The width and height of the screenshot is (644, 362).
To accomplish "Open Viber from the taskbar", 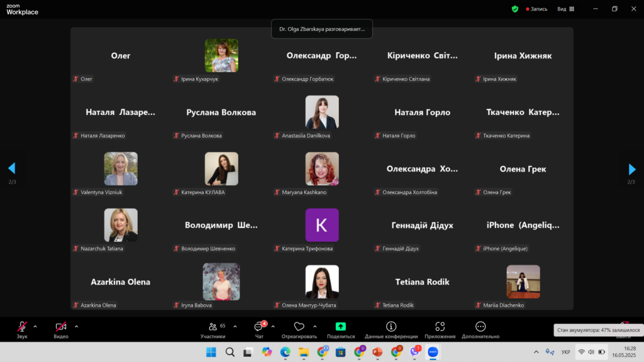I will click(x=415, y=352).
